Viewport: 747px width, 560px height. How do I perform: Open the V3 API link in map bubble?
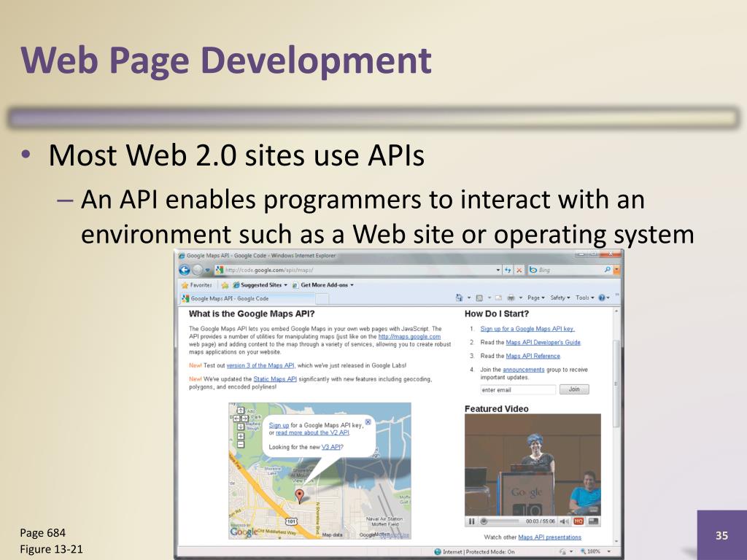point(330,447)
